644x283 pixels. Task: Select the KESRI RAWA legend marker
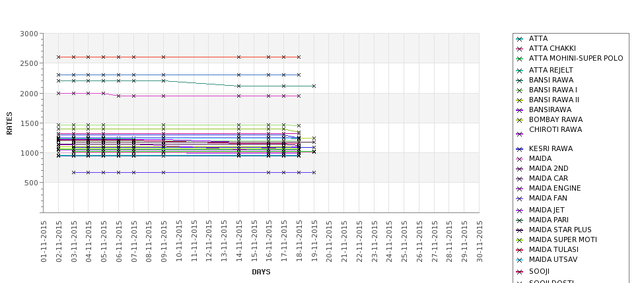tap(520, 149)
